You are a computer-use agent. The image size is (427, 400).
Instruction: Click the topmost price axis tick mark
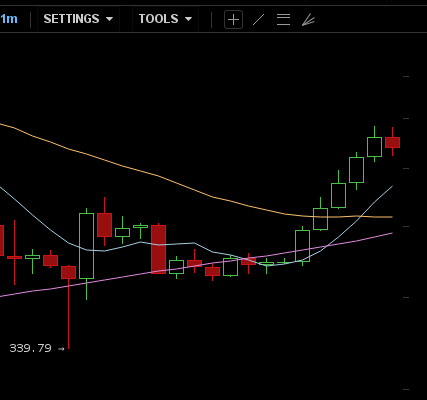tap(406, 76)
